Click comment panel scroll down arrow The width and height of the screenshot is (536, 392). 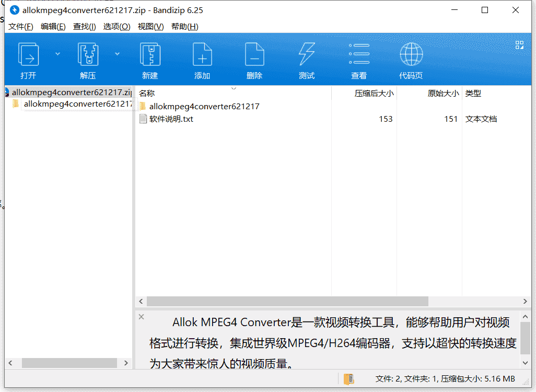pos(526,363)
